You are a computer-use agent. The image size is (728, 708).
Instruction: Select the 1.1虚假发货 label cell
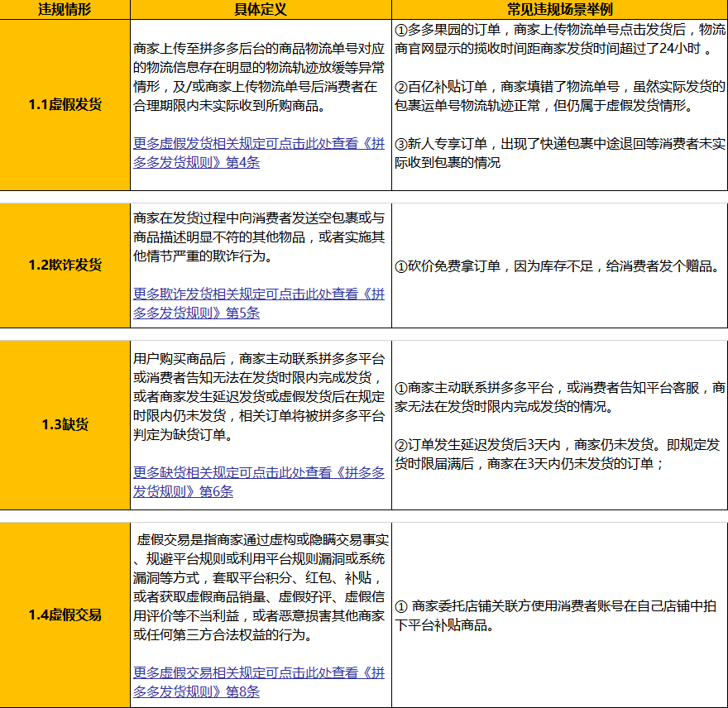65,105
